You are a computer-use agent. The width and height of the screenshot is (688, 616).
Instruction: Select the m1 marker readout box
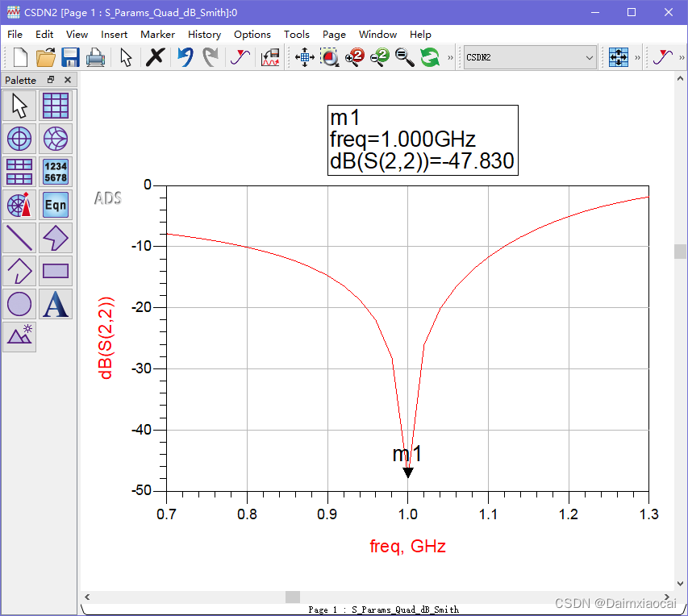click(x=423, y=140)
